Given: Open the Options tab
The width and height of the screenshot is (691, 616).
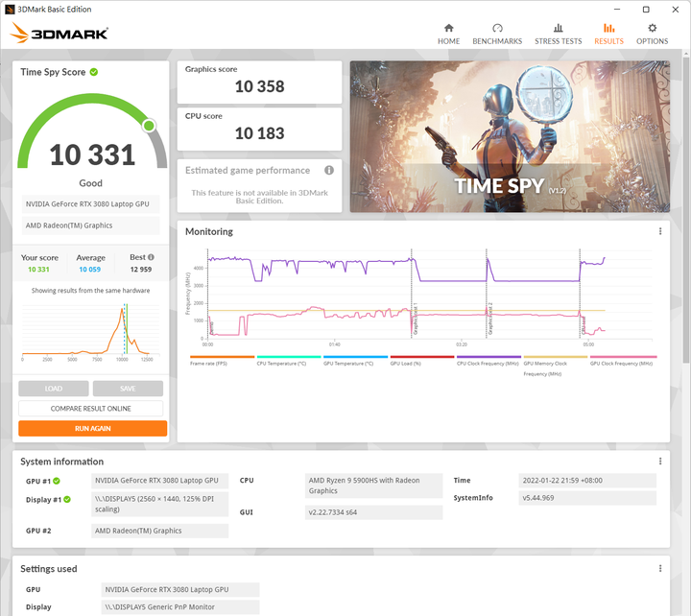Looking at the screenshot, I should [x=652, y=35].
